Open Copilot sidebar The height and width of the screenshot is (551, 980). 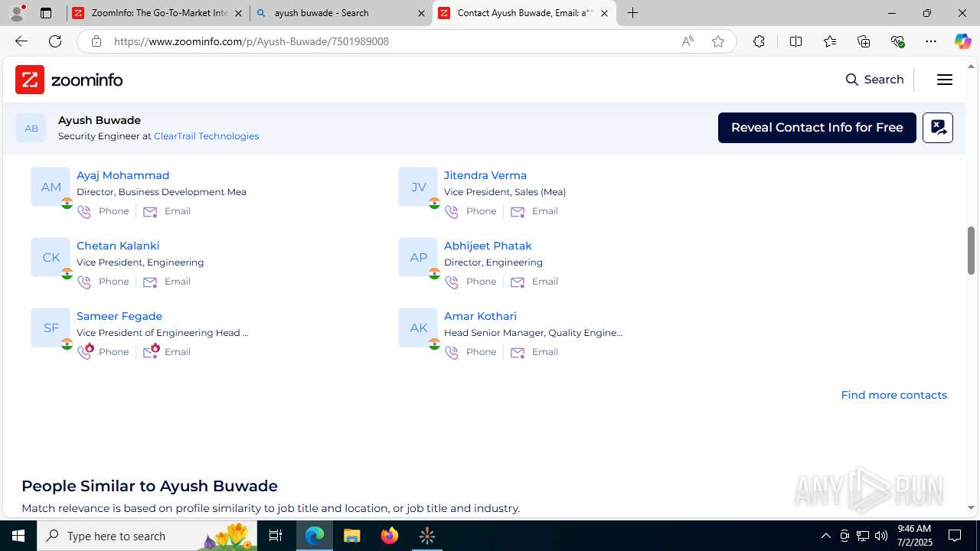pyautogui.click(x=962, y=41)
